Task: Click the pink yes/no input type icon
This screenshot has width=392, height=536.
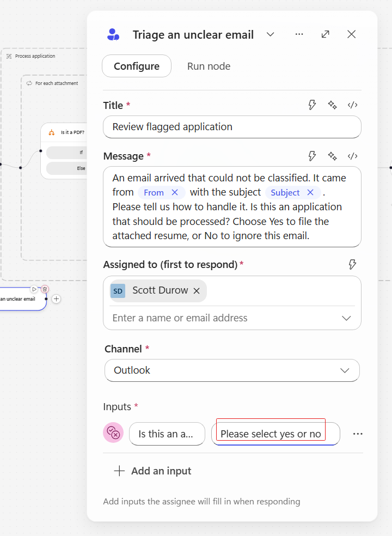Action: point(113,433)
